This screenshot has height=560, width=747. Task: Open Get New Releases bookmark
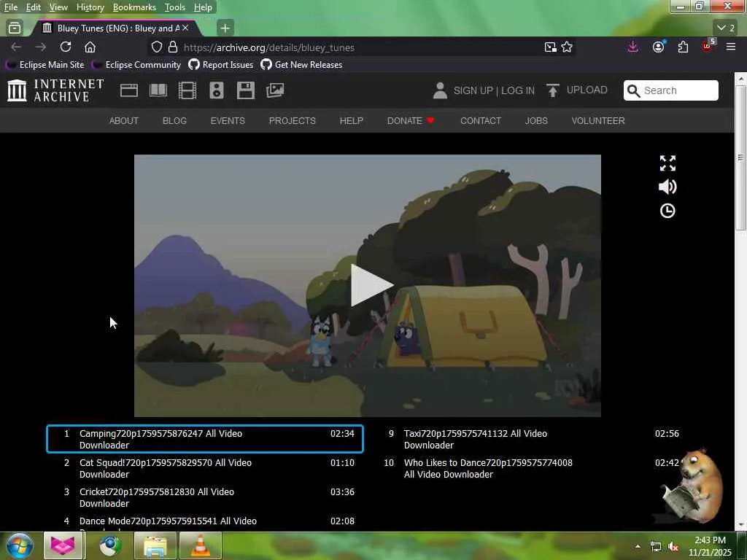[301, 65]
